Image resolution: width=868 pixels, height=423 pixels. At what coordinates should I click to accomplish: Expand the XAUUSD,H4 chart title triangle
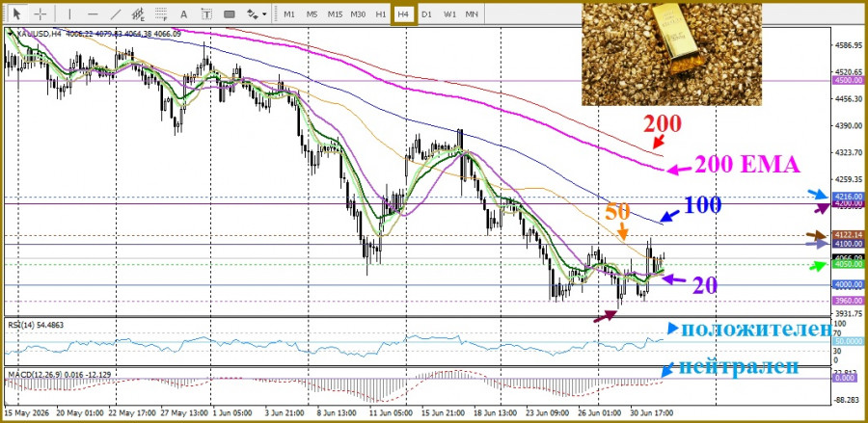11,34
